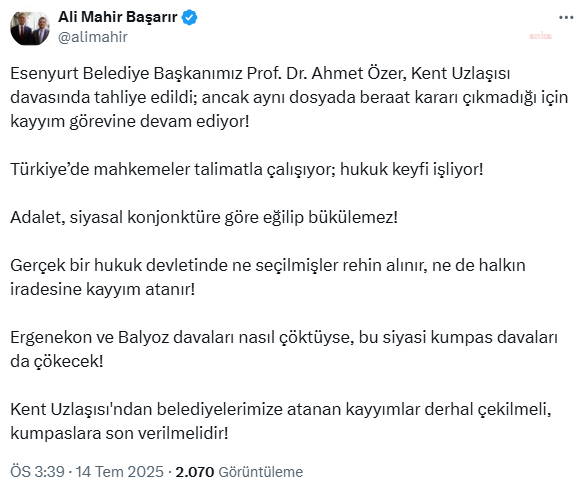Image resolution: width=585 pixels, height=488 pixels.
Task: Click the faint red watermark logo
Action: click(x=541, y=36)
